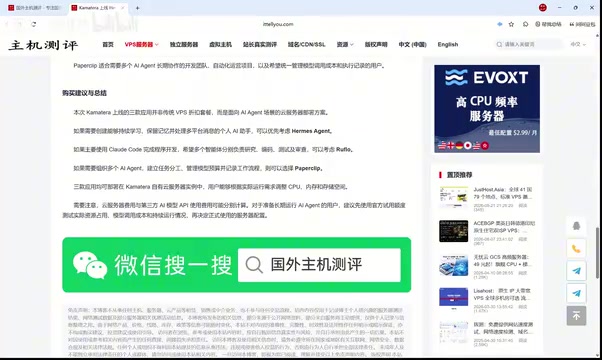The image size is (602, 360).
Task: Open the 版权声明 menu item
Action: (x=376, y=45)
